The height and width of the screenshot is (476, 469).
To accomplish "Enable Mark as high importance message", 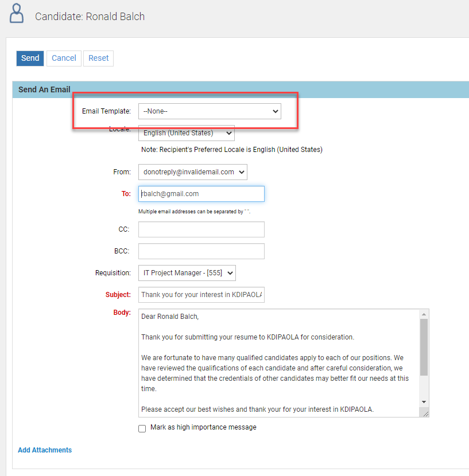I will coord(142,428).
